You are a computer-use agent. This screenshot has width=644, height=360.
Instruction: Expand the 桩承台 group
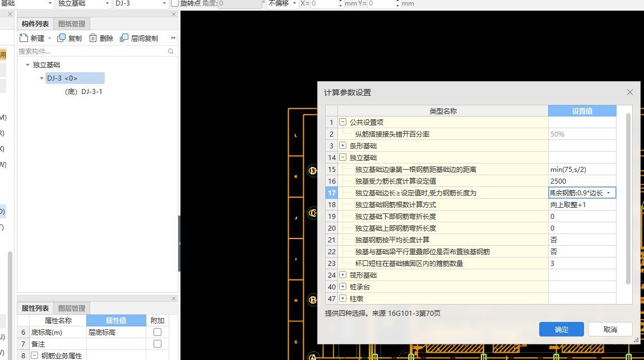(x=342, y=287)
